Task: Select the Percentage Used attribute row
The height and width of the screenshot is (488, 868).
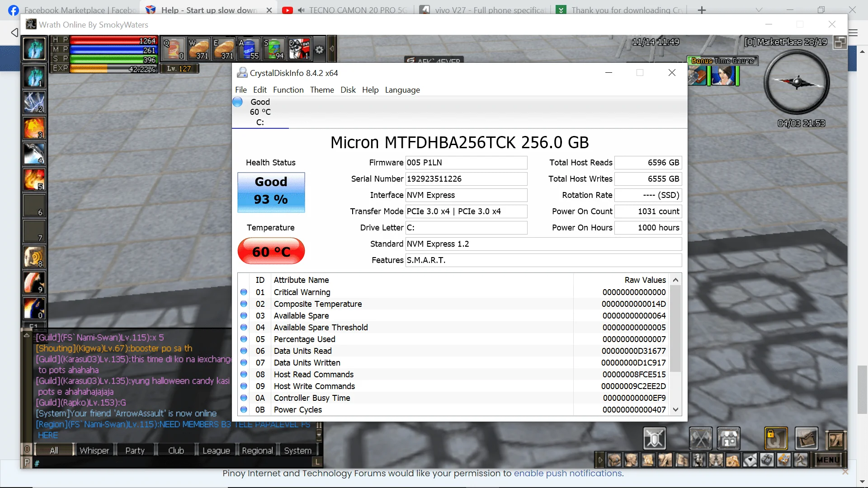Action: click(453, 339)
